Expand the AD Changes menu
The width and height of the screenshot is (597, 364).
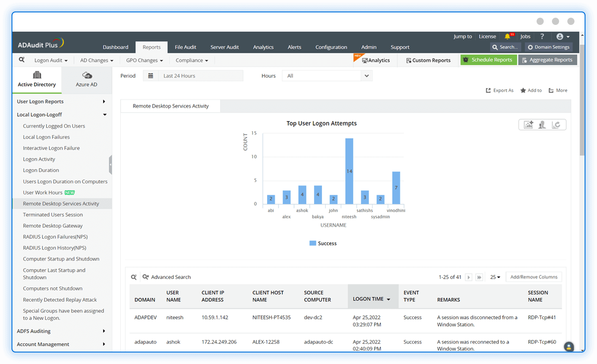(96, 60)
